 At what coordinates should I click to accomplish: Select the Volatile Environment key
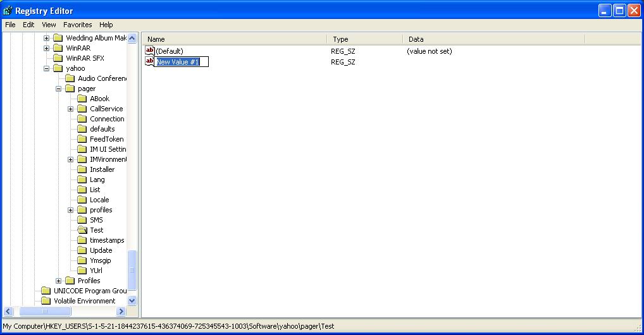(85, 301)
